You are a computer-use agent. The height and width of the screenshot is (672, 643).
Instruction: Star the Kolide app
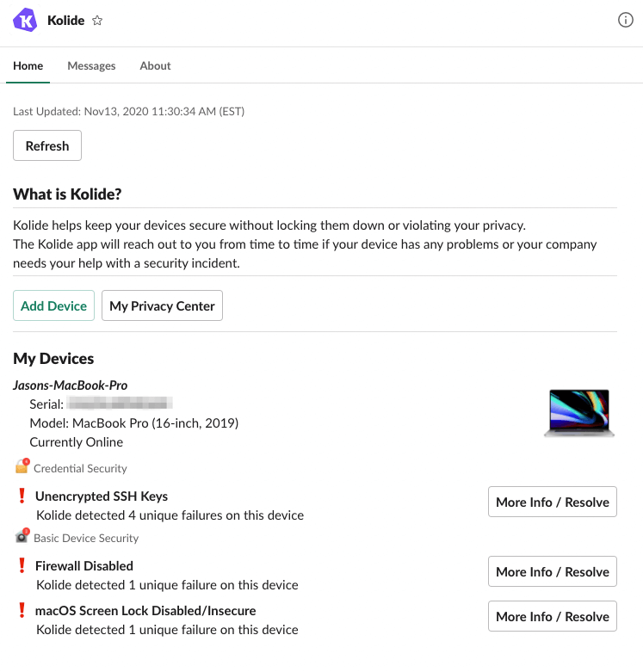coord(97,21)
